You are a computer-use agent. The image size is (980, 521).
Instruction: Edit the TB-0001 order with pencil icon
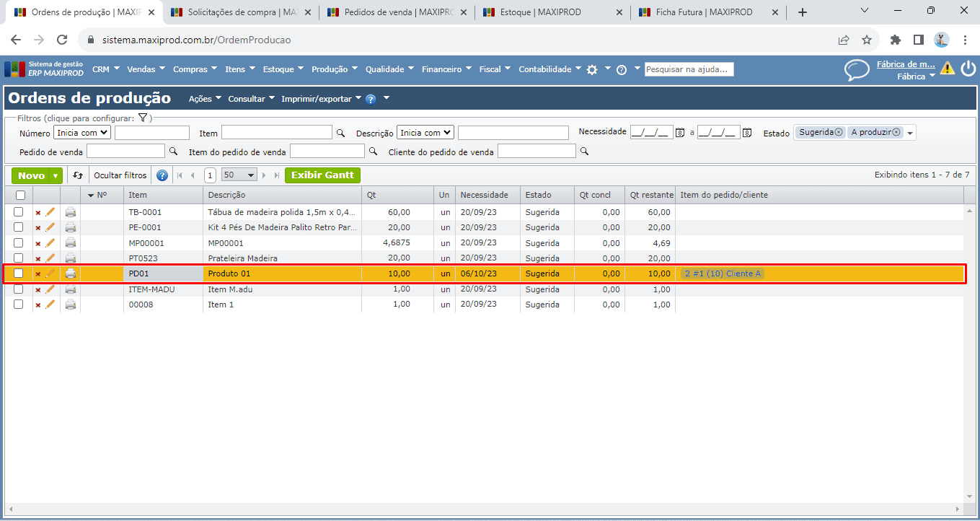pos(50,212)
